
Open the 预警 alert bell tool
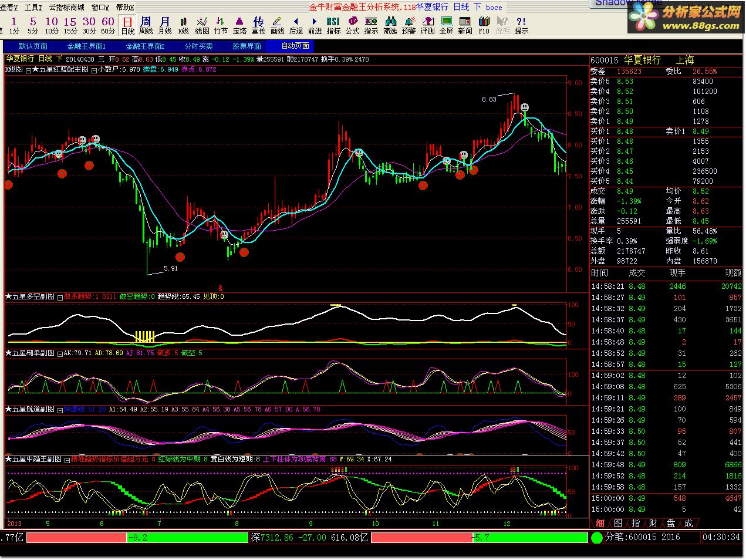409,25
